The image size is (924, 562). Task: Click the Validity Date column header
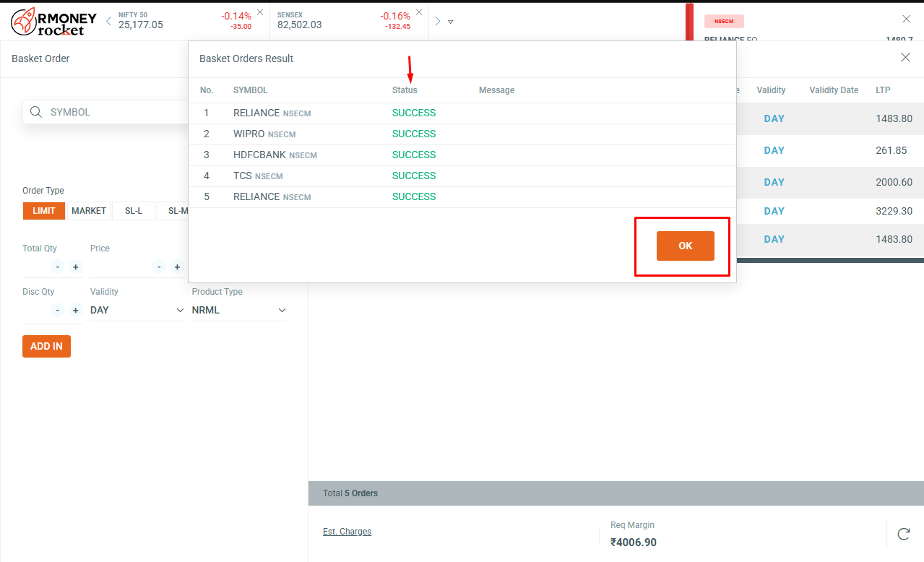tap(834, 90)
